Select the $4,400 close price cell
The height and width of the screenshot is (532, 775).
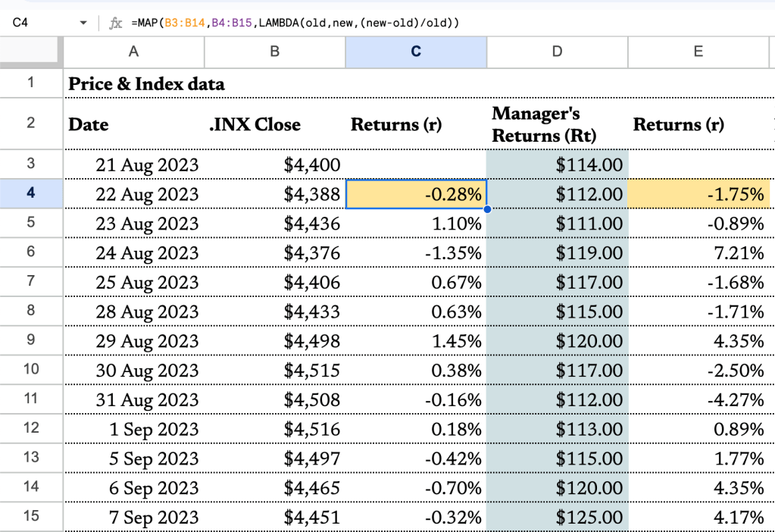(274, 164)
